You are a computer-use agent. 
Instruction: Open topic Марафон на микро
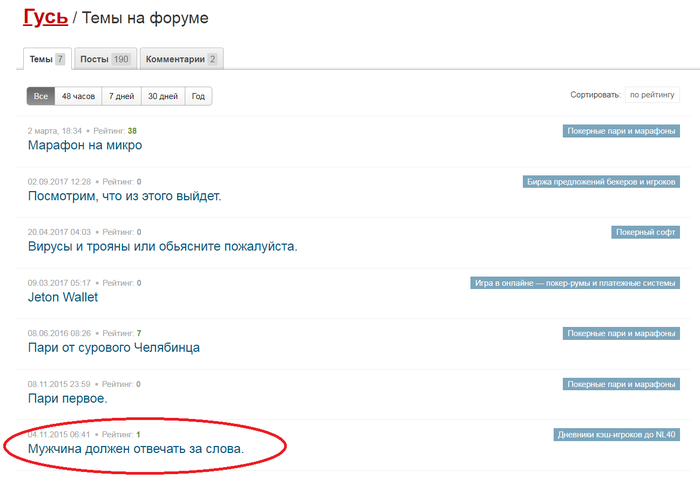click(x=85, y=145)
